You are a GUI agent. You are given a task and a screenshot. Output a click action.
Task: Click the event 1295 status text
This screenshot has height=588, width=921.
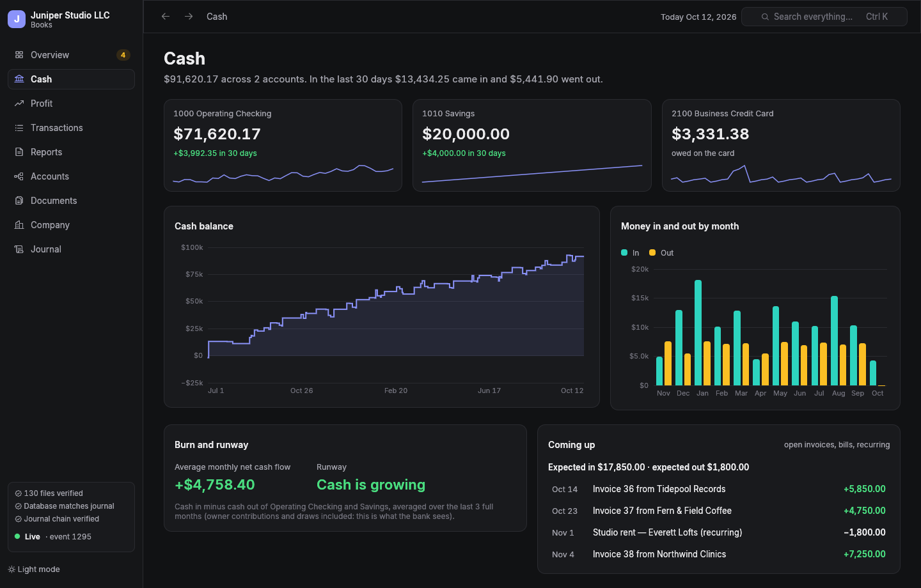tap(70, 537)
